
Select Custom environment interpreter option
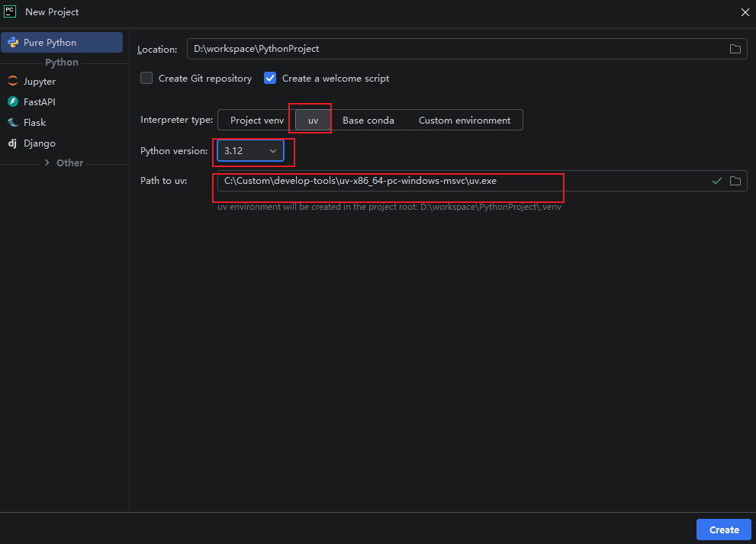tap(464, 121)
